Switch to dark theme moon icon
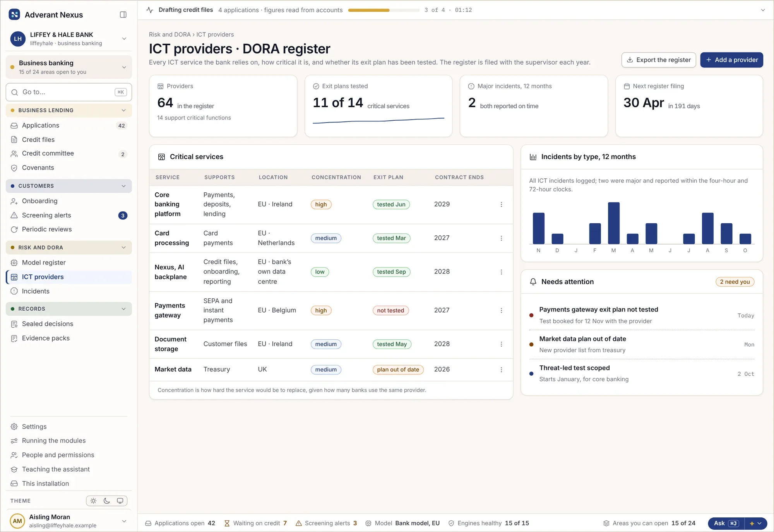Image resolution: width=774 pixels, height=532 pixels. tap(107, 501)
